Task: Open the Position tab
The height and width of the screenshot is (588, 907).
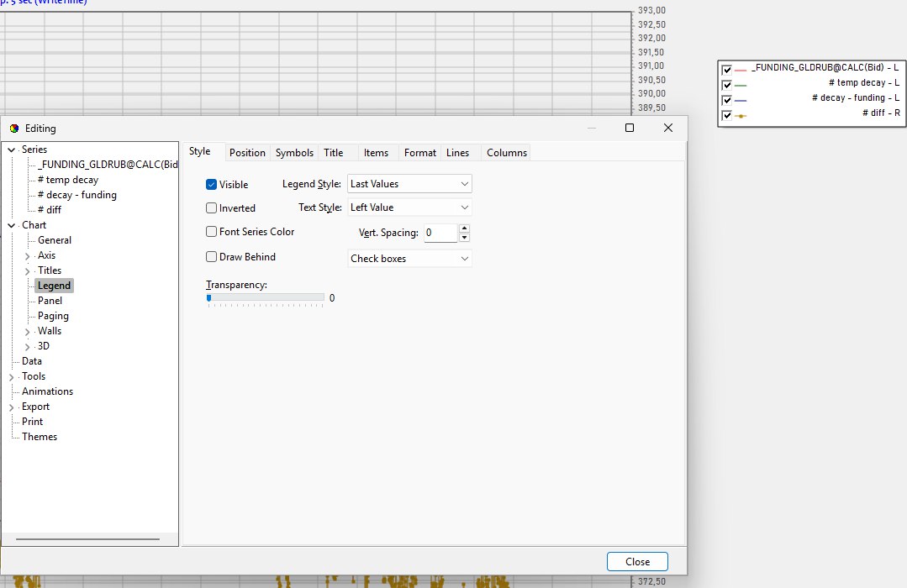Action: [247, 153]
